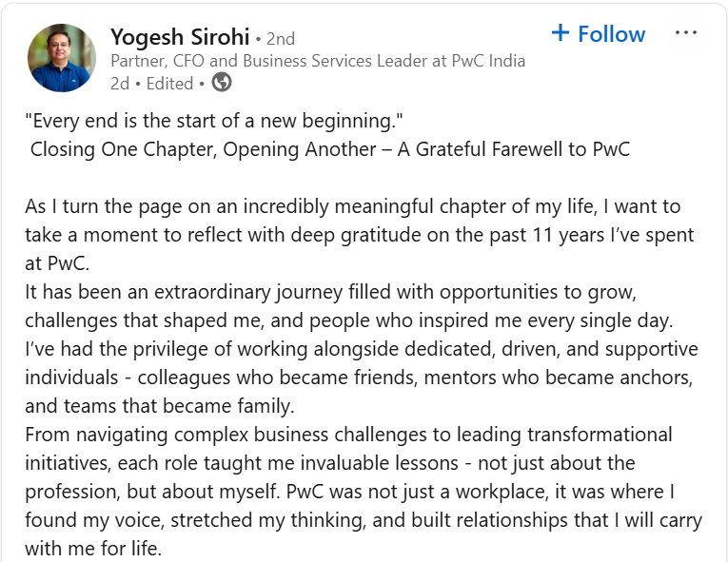Click the "It has been an extraordinary journey" line
Image resolution: width=728 pixels, height=562 pixels.
pyautogui.click(x=330, y=292)
